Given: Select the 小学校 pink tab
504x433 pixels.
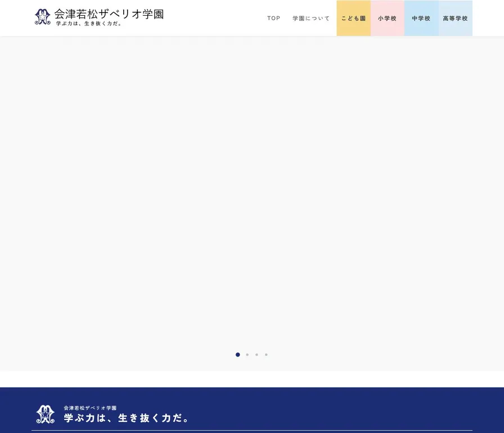Looking at the screenshot, I should 388,19.
